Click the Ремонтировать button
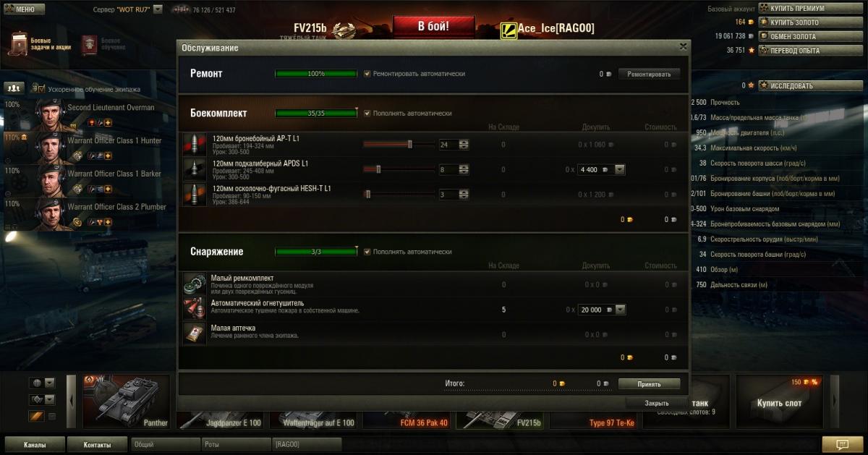Screen dimensions: 868x455 649,74
